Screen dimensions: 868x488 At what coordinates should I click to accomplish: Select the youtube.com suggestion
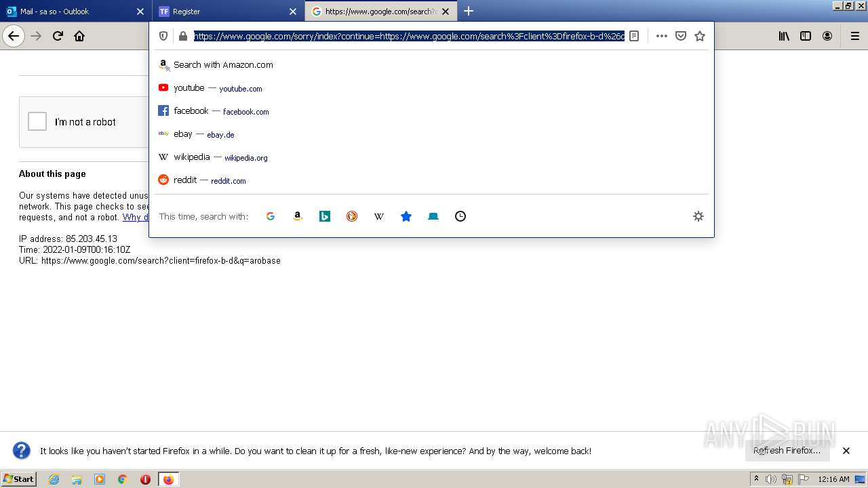431,88
